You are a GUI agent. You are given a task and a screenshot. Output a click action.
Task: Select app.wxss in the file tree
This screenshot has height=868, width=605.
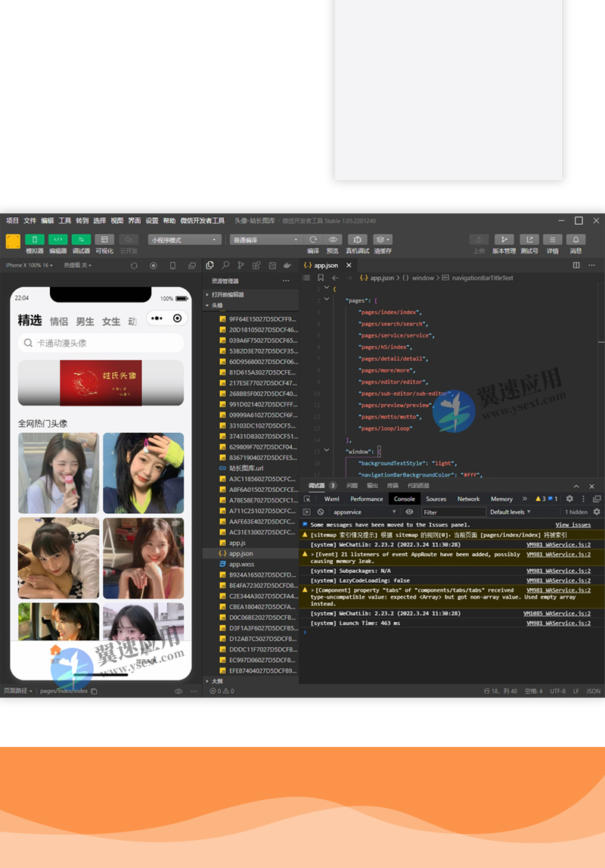pos(241,564)
